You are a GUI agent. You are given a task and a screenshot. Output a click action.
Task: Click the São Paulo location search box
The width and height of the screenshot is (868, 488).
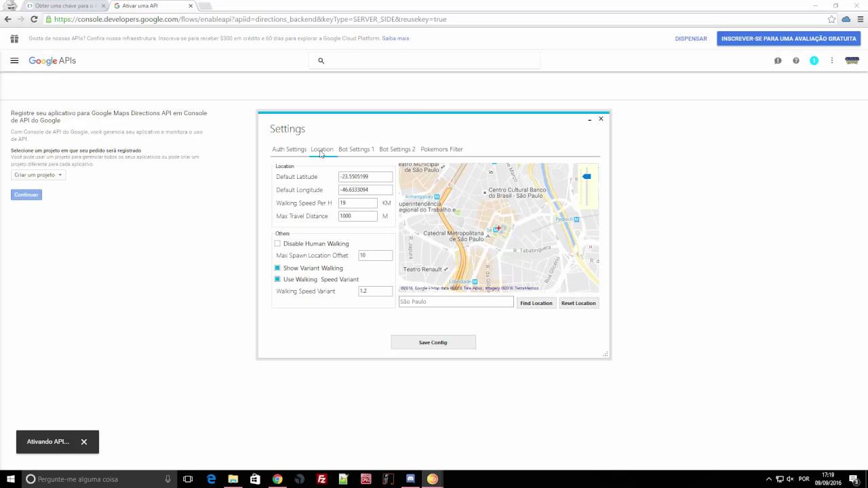pos(456,302)
